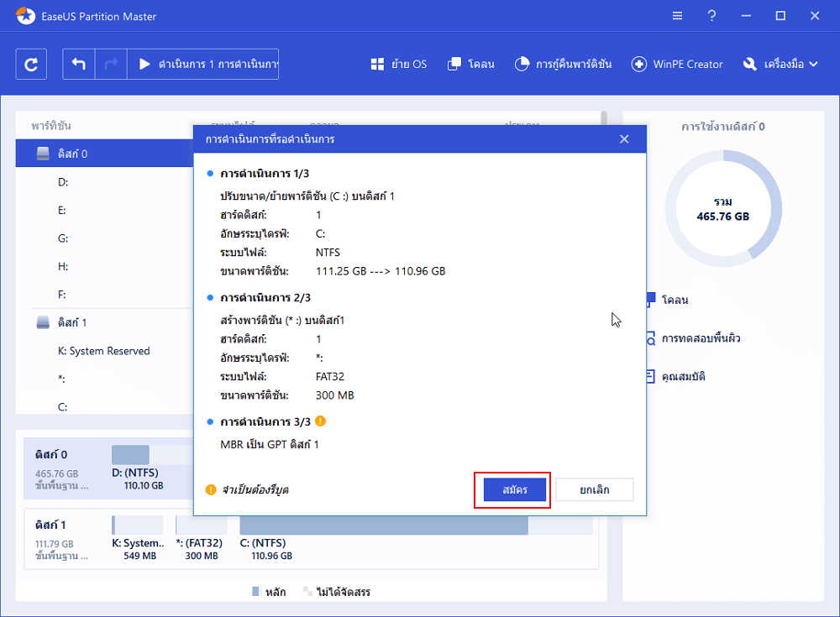Image resolution: width=840 pixels, height=617 pixels.
Task: Select the ดิสก์ 1 111.79 GB disk label
Action: point(61,539)
